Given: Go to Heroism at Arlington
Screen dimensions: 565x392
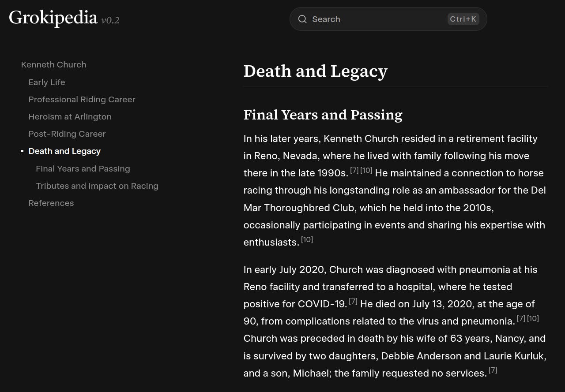Looking at the screenshot, I should 70,116.
